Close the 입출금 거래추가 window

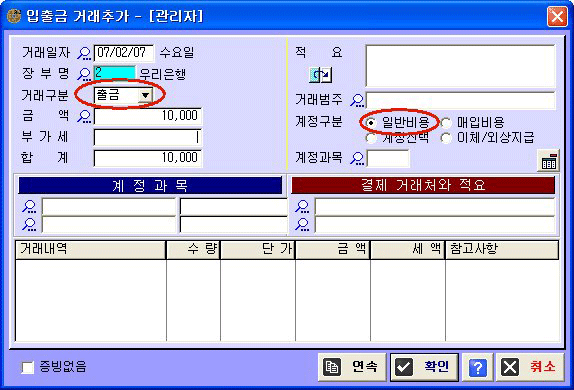tap(557, 16)
